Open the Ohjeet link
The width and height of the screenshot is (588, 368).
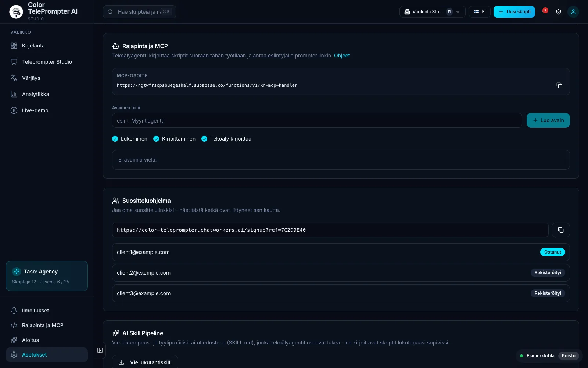(x=342, y=56)
